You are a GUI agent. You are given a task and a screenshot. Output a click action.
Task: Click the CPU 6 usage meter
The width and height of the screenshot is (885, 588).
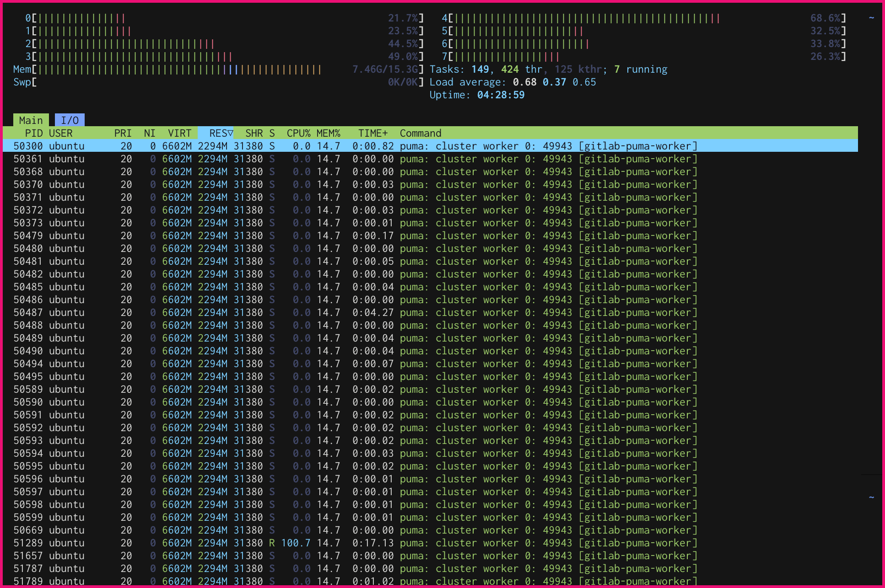pyautogui.click(x=644, y=43)
